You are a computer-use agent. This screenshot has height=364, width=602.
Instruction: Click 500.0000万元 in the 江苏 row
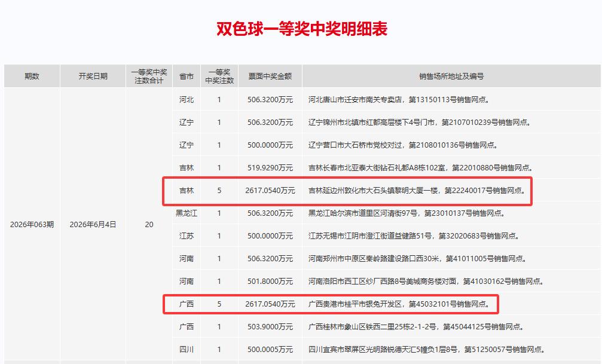[x=270, y=235]
